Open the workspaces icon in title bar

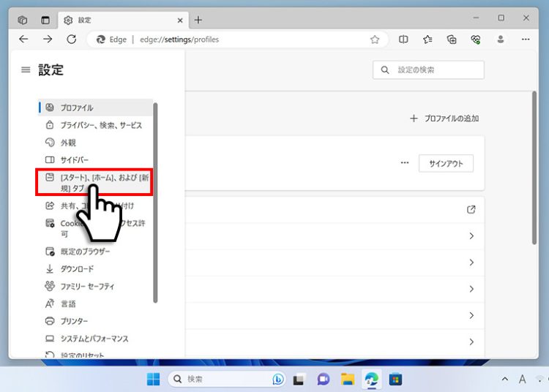point(23,20)
